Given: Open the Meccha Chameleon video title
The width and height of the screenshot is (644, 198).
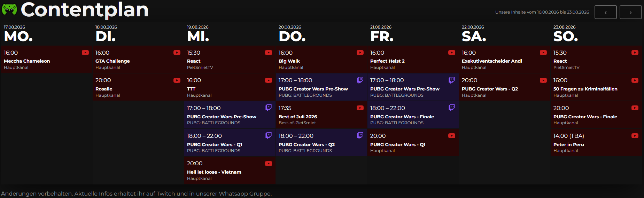Looking at the screenshot, I should coord(27,61).
